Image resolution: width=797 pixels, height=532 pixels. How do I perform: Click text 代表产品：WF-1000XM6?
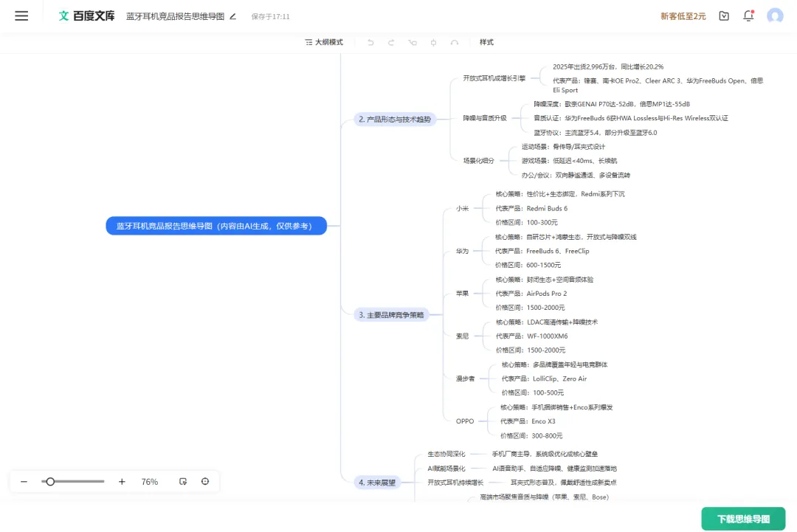click(531, 336)
